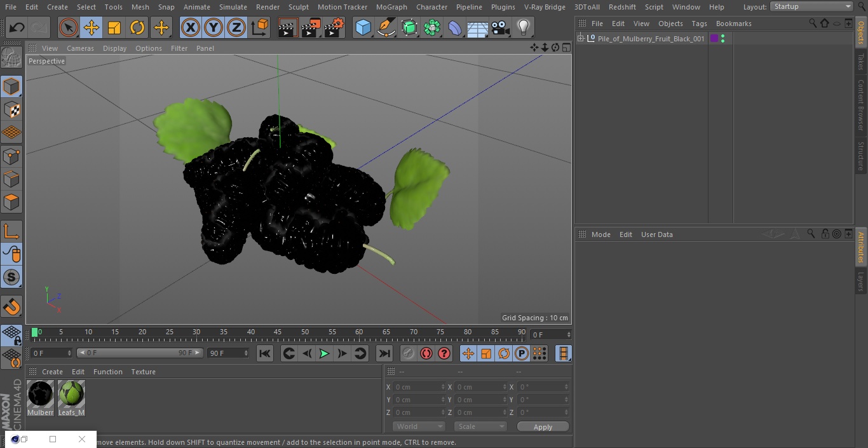The width and height of the screenshot is (868, 448).
Task: Add a Cube primitive object
Action: click(363, 27)
